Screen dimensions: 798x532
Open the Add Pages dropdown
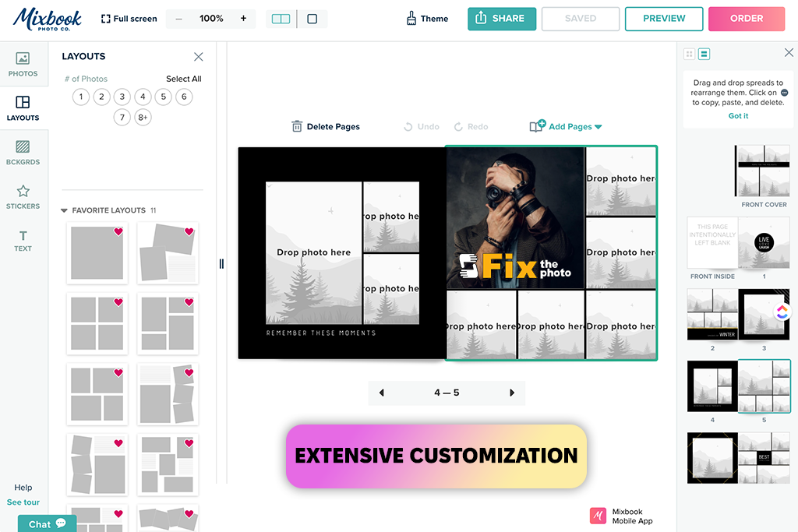tap(566, 127)
